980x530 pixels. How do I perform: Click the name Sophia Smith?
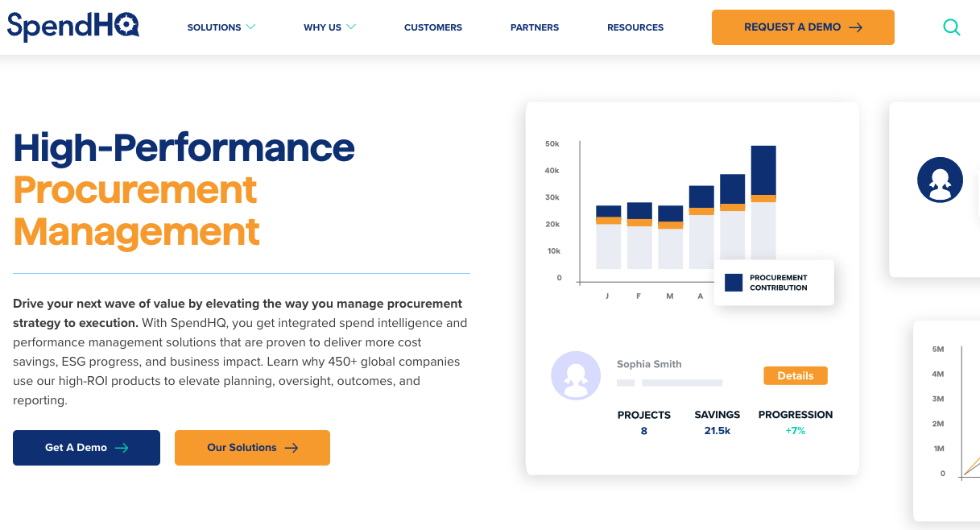(x=649, y=364)
